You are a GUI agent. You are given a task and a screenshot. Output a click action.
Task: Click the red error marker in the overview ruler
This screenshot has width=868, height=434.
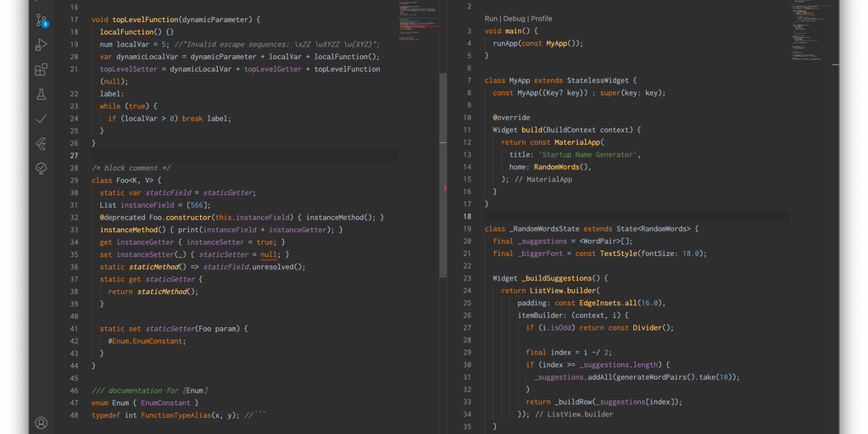tap(444, 188)
